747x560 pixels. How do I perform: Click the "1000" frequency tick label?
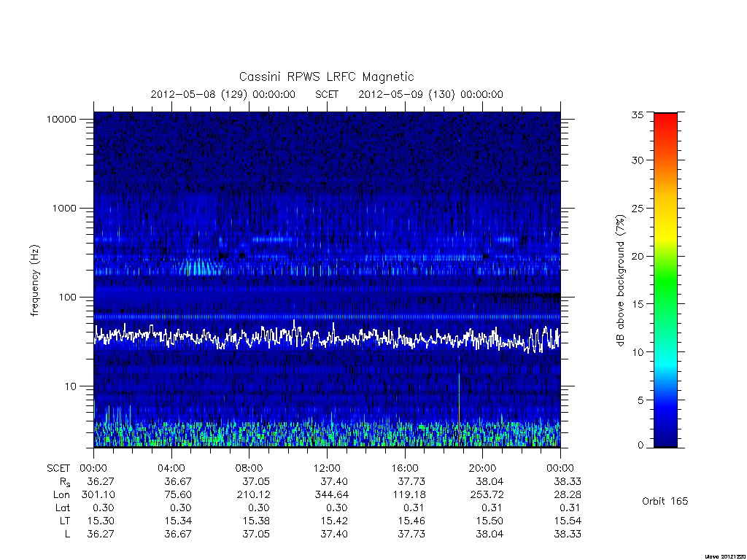point(64,208)
